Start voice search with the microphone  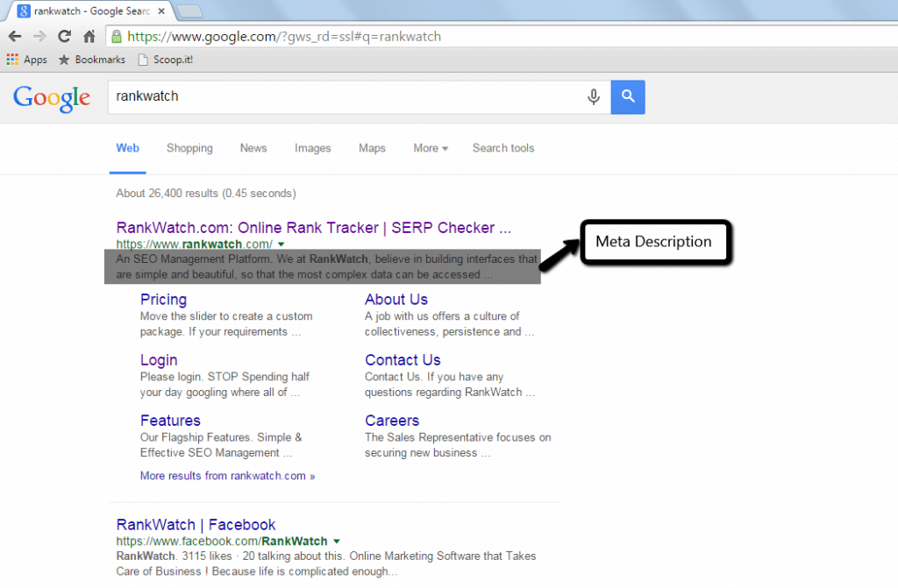click(x=594, y=96)
